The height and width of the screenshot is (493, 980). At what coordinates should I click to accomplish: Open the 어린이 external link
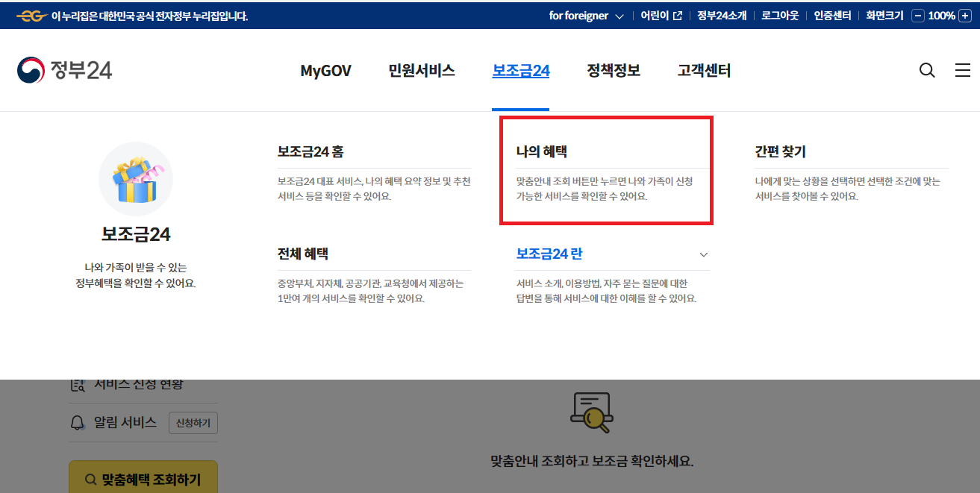click(661, 16)
